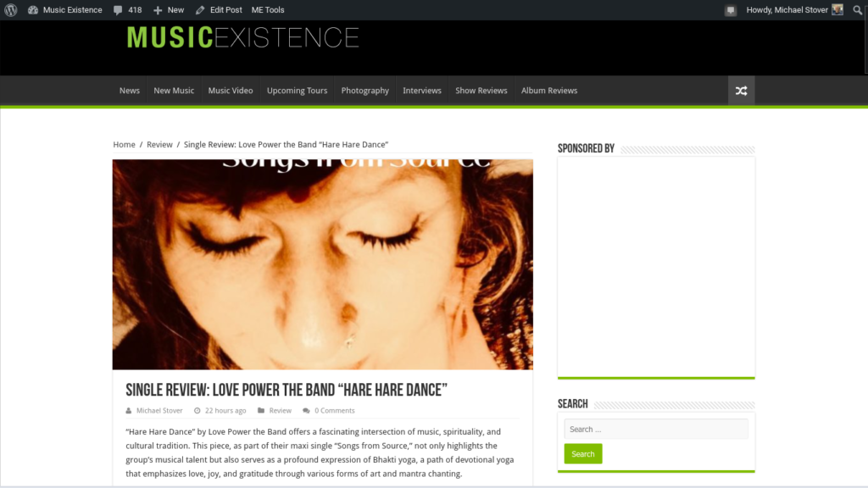Viewport: 868px width, 488px height.
Task: Click the comments bubble showing 418
Action: [x=127, y=10]
